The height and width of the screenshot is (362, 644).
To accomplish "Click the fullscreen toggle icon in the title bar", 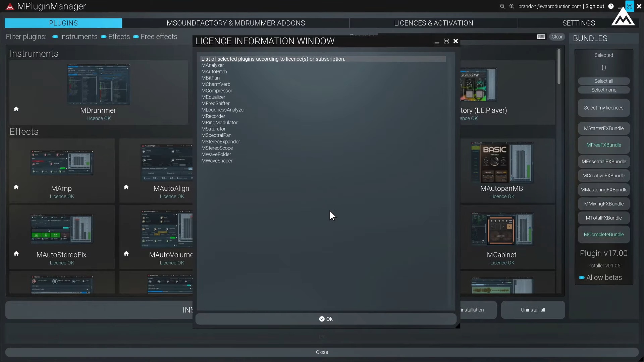I will [630, 6].
